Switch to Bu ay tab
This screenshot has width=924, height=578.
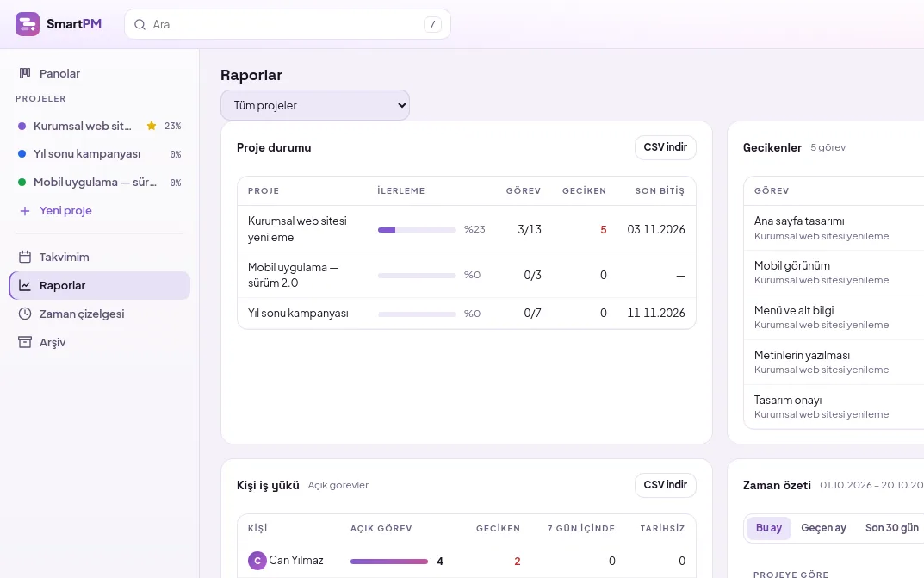click(768, 528)
